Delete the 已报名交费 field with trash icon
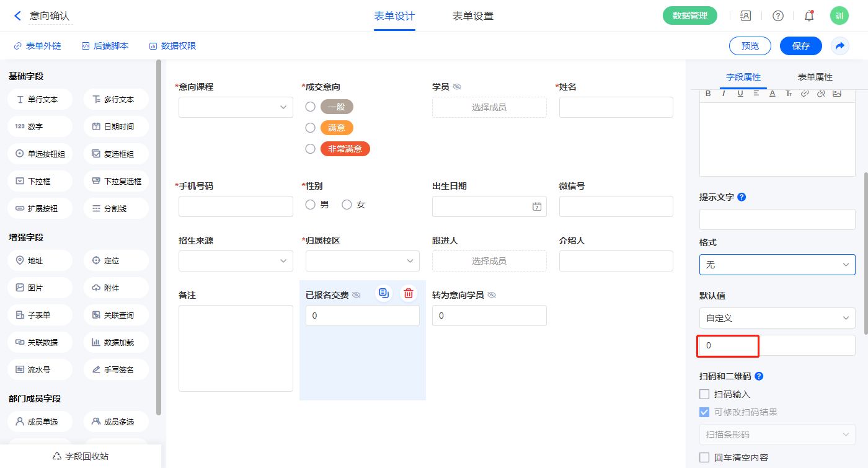This screenshot has height=468, width=868. pyautogui.click(x=408, y=294)
